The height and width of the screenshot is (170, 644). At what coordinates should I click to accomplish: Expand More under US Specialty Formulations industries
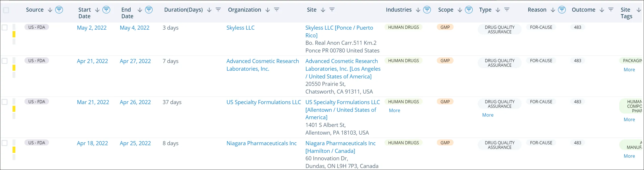(394, 110)
